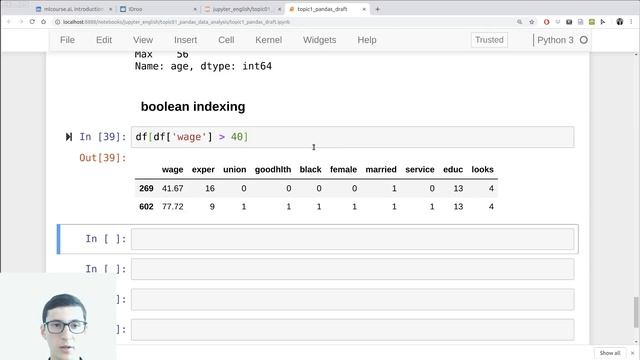Image resolution: width=640 pixels, height=360 pixels.
Task: Click the 'goodhlth' column header
Action: coord(273,169)
